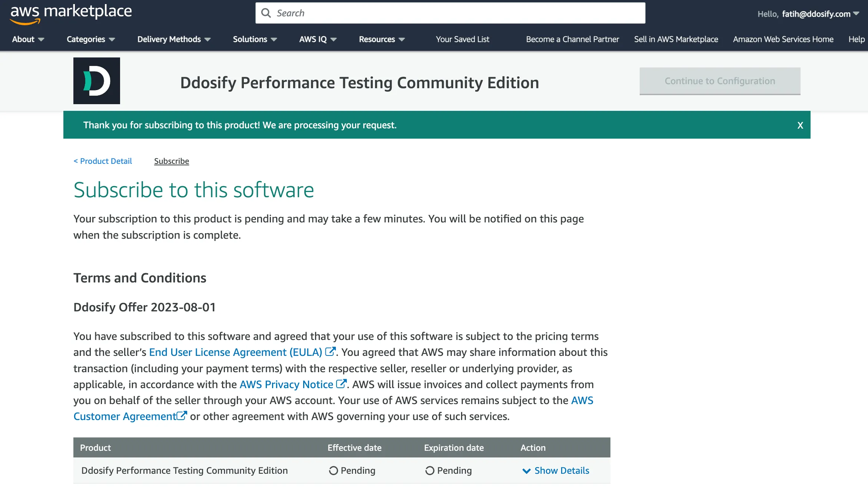This screenshot has height=496, width=868.
Task: Open Become a Channel Partner
Action: (x=572, y=39)
